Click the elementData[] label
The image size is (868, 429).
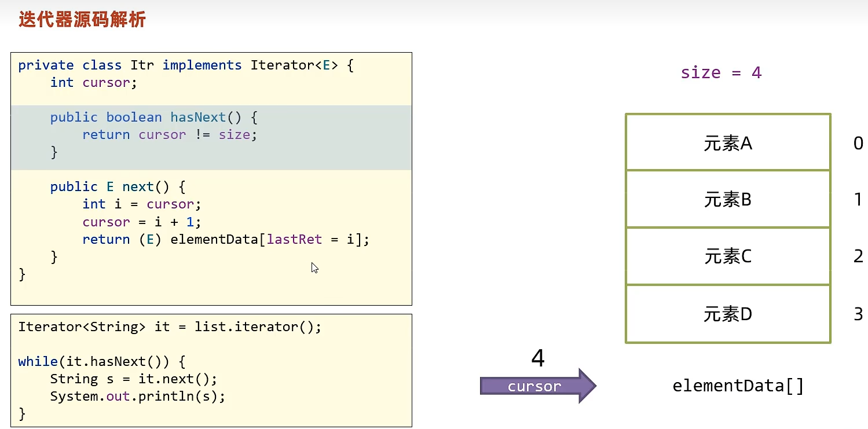738,386
